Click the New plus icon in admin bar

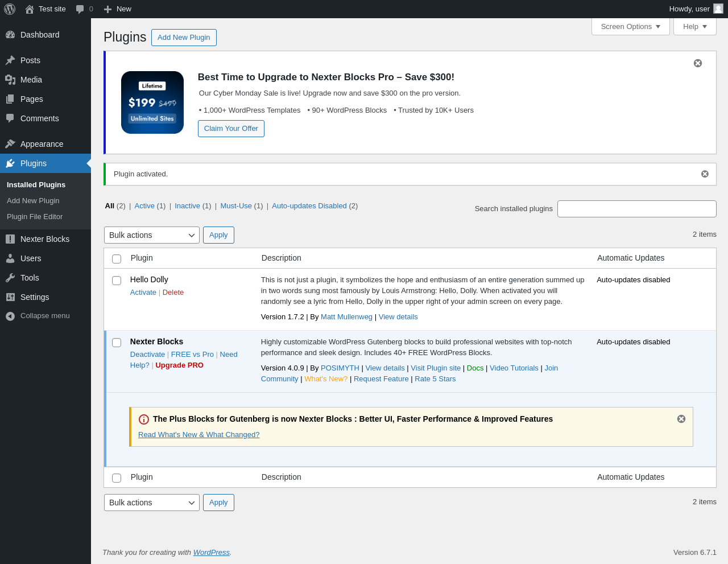[x=107, y=9]
